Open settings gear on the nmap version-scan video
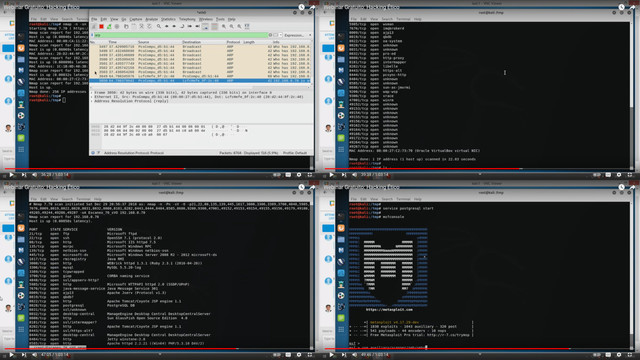The image size is (640, 360). (299, 355)
